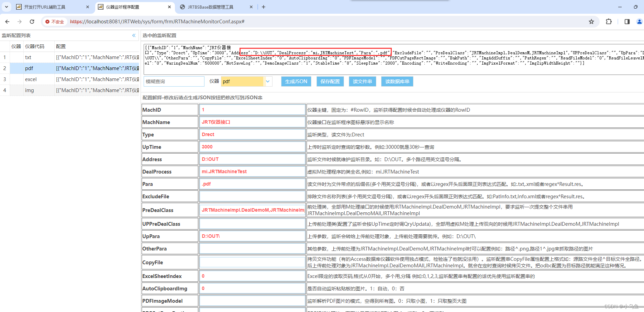The height and width of the screenshot is (312, 644).
Task: Edit the MachID value field
Action: pos(252,110)
